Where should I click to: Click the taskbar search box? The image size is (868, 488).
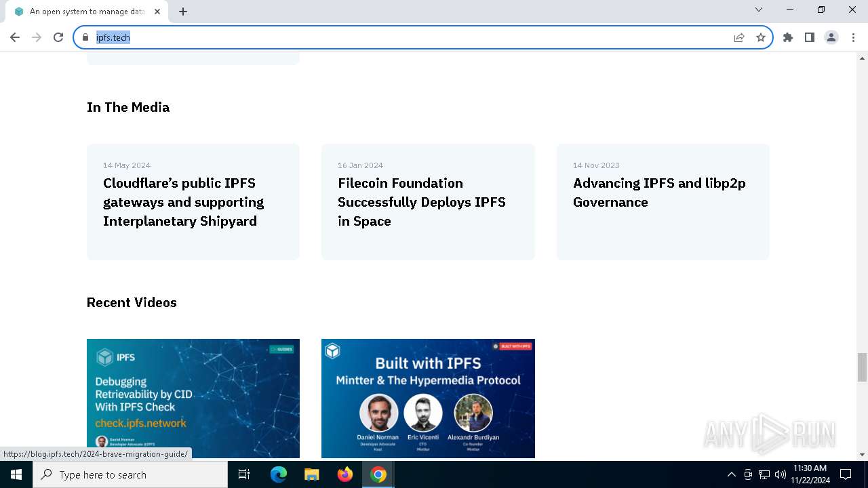(x=130, y=474)
